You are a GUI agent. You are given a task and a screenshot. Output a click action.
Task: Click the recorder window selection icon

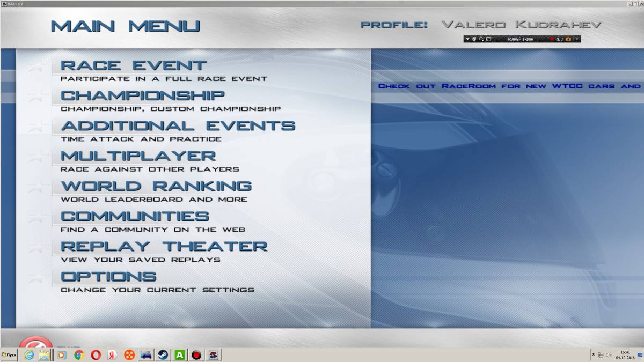coord(474,39)
